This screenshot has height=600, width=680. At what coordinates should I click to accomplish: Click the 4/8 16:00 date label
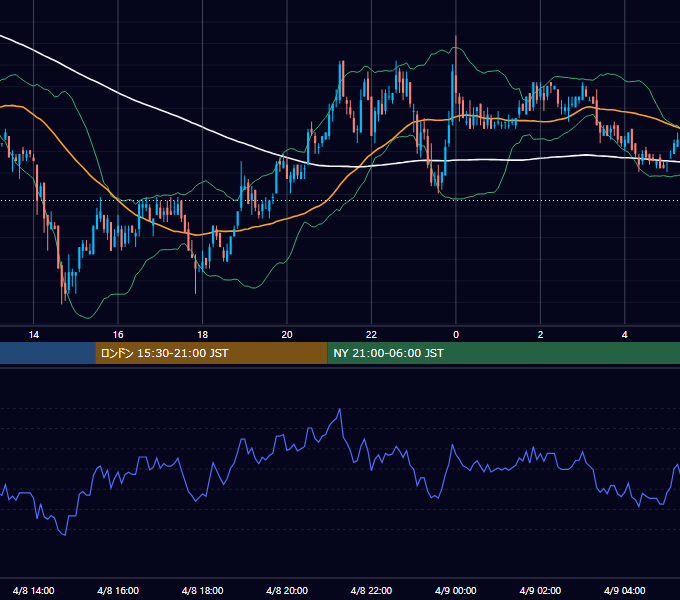(118, 590)
